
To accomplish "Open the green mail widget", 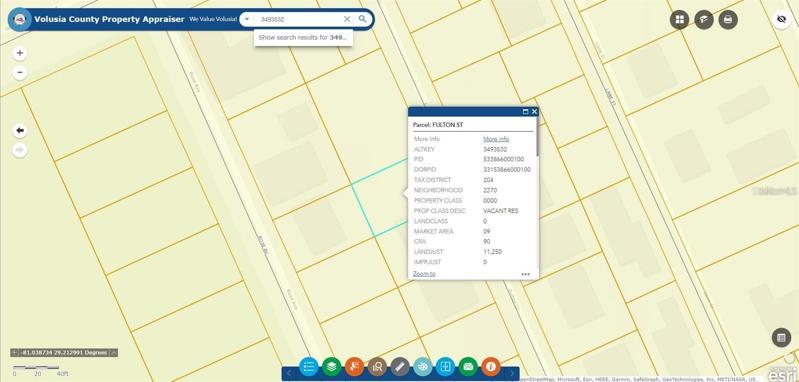I will coord(468,366).
